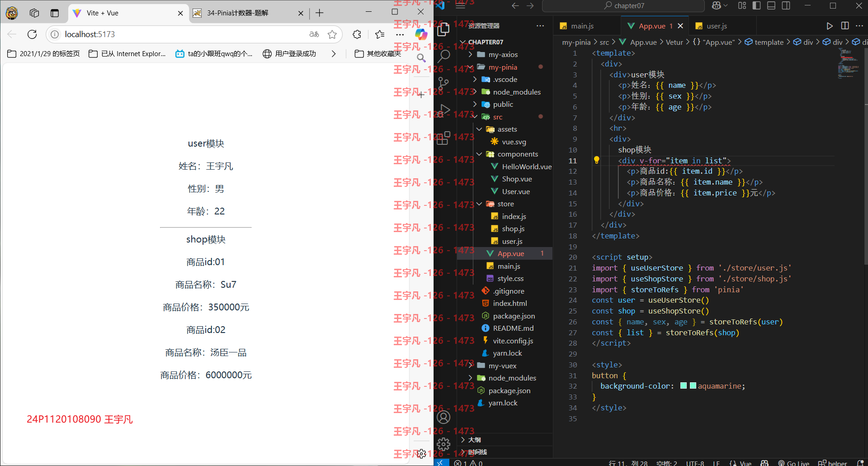Go back in VS Code editor history
Viewport: 868px width, 466px height.
515,6
